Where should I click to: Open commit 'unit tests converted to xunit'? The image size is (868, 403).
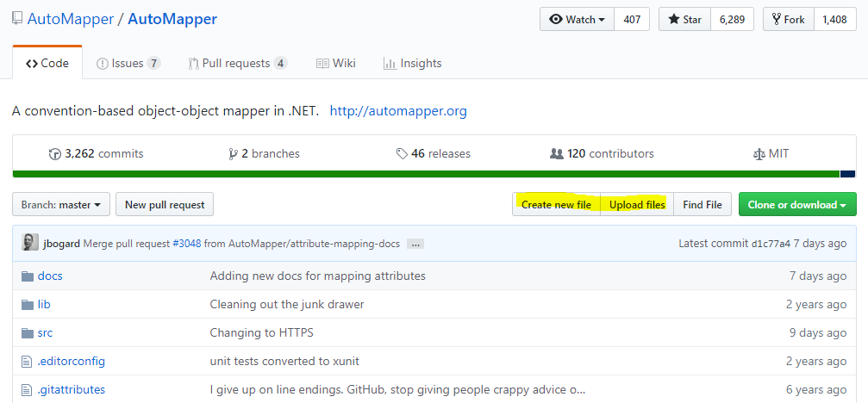coord(284,362)
